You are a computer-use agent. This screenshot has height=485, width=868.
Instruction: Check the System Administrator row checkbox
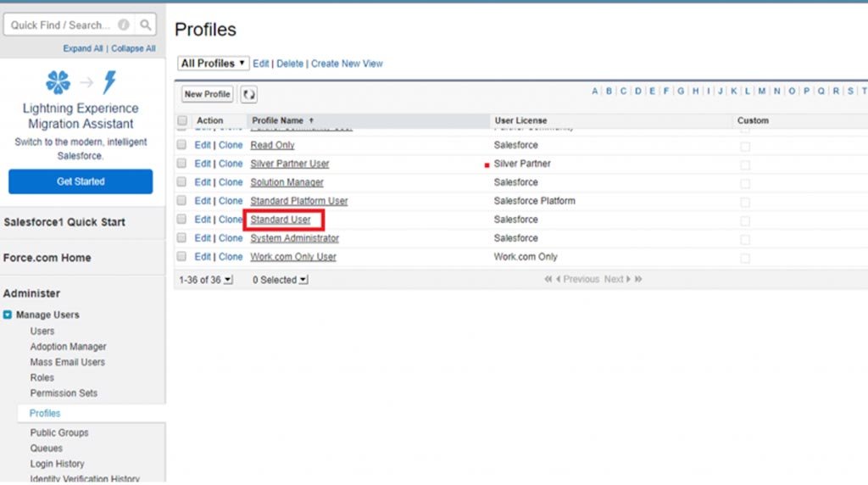click(x=181, y=237)
